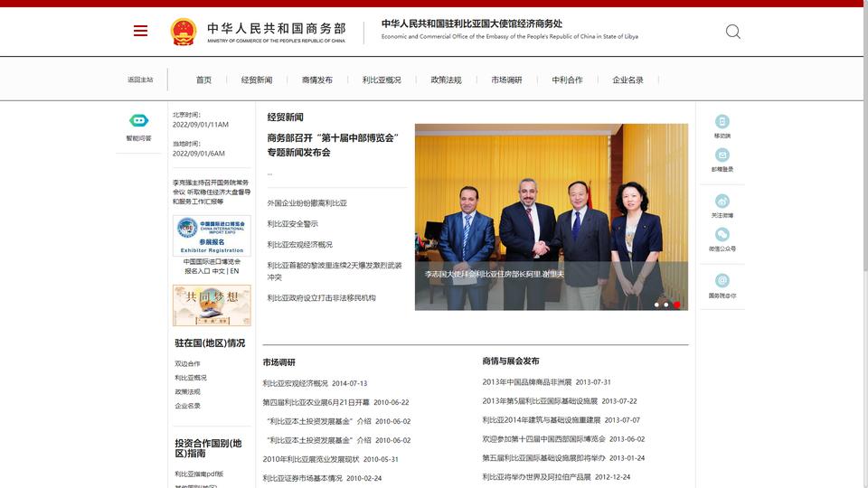Select the red active carousel dot
868x488 pixels.
[676, 305]
